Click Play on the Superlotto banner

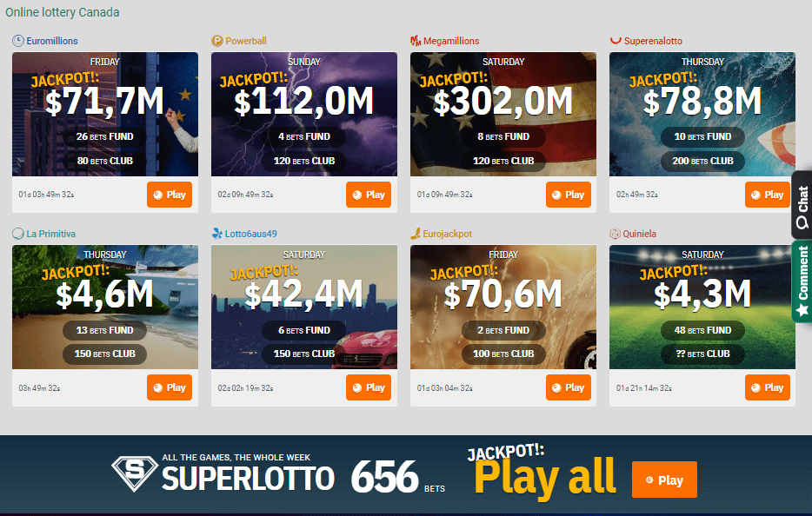click(x=664, y=480)
